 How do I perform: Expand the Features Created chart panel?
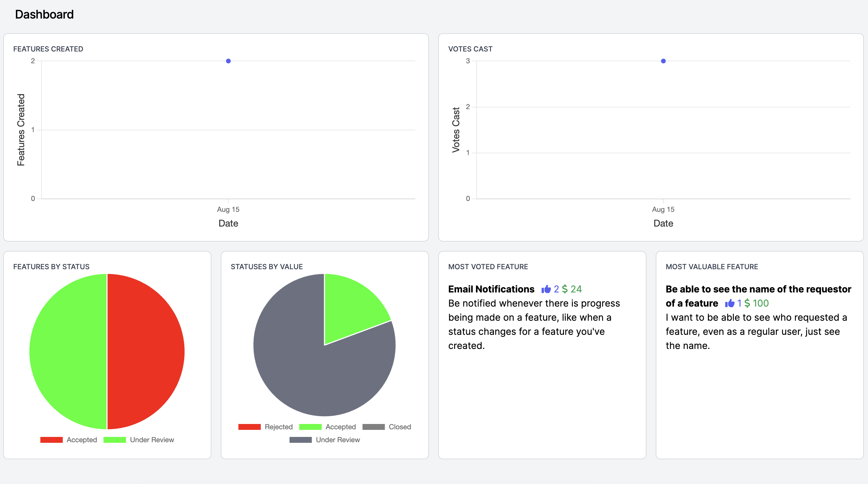48,49
